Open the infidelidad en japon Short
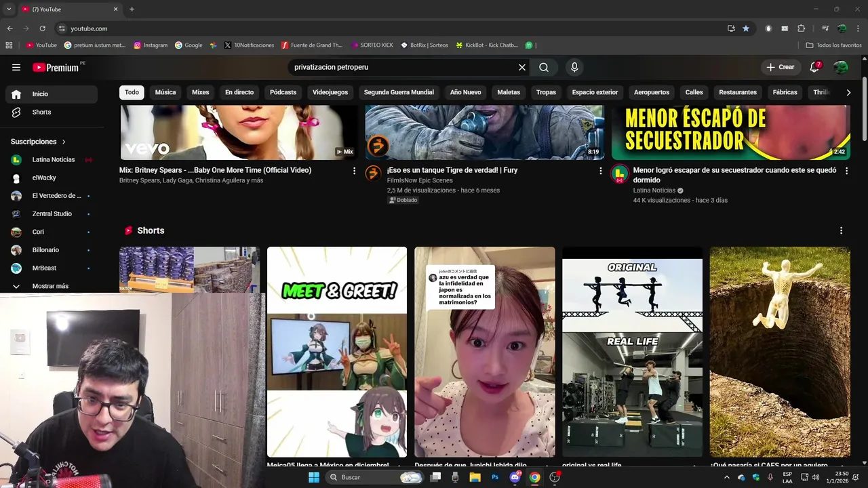Image resolution: width=868 pixels, height=488 pixels. 485,352
